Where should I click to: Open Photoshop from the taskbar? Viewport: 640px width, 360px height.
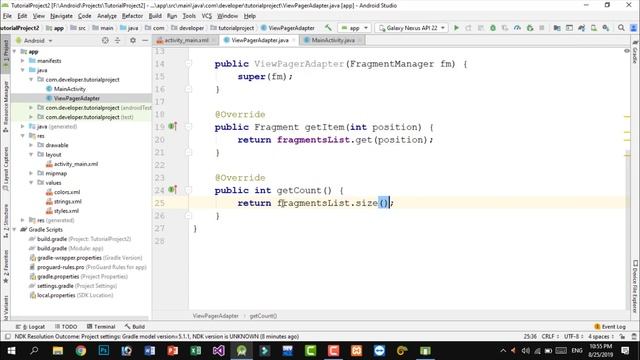click(x=104, y=350)
